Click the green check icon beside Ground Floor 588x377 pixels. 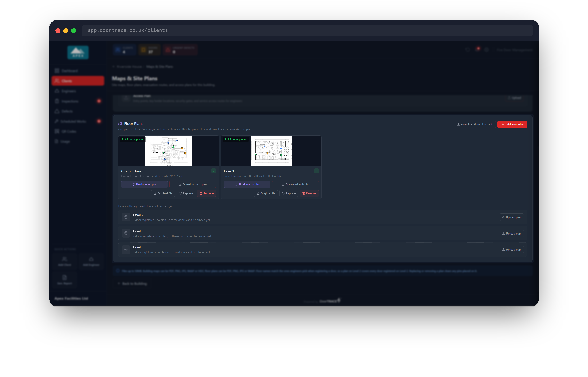[x=214, y=171]
